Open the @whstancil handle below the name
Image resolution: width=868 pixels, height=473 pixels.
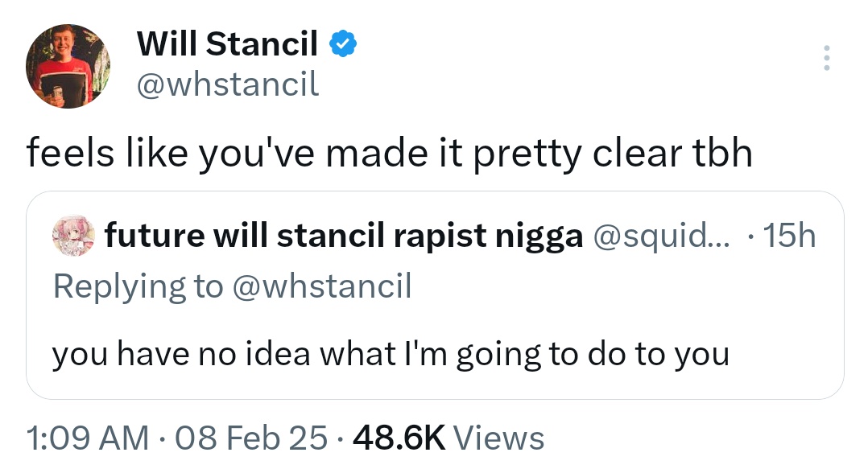[229, 84]
